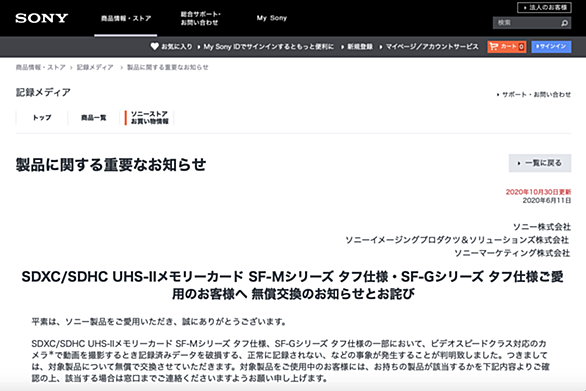Click the 法人のお客様 button

[544, 7]
